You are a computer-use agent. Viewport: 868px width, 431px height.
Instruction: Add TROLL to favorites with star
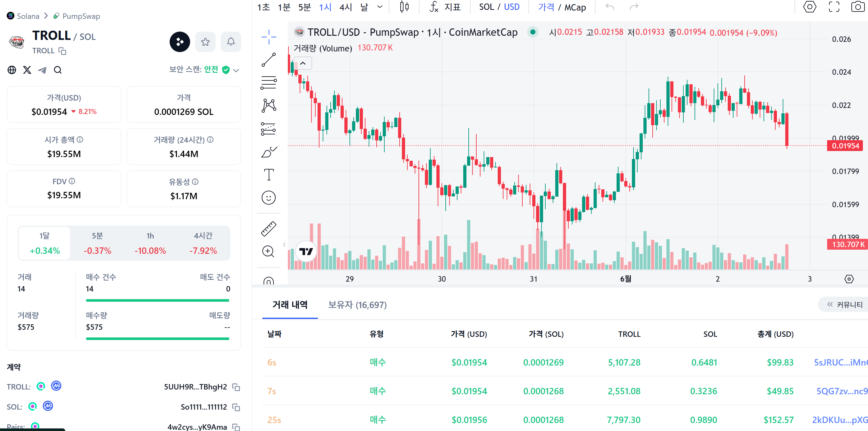point(205,42)
